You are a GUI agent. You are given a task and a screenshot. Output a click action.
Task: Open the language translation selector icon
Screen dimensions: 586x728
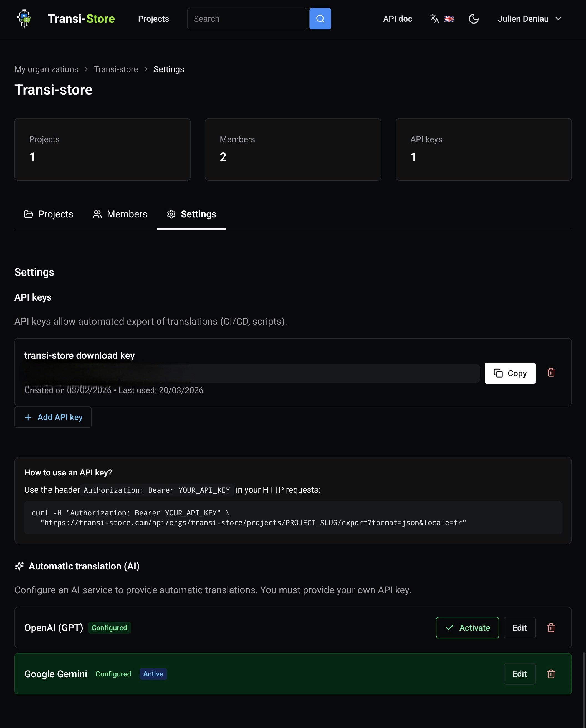[x=434, y=19]
